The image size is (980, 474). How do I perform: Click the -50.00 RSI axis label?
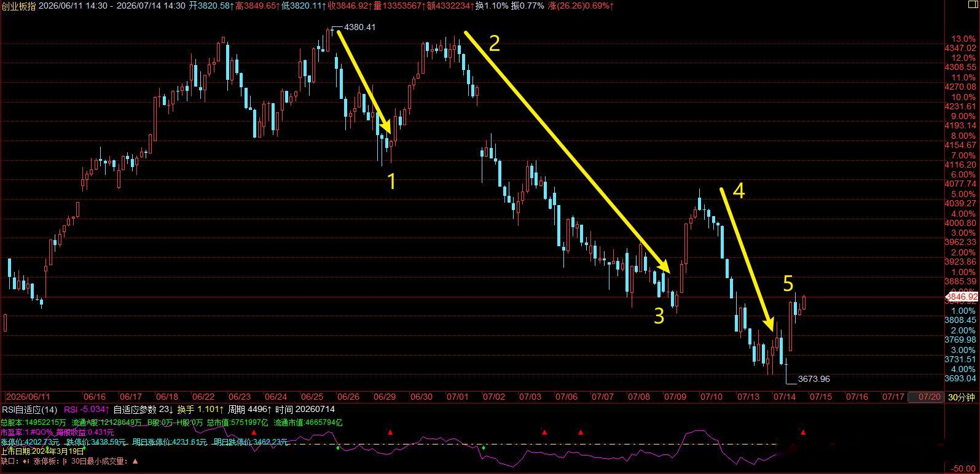(x=963, y=468)
